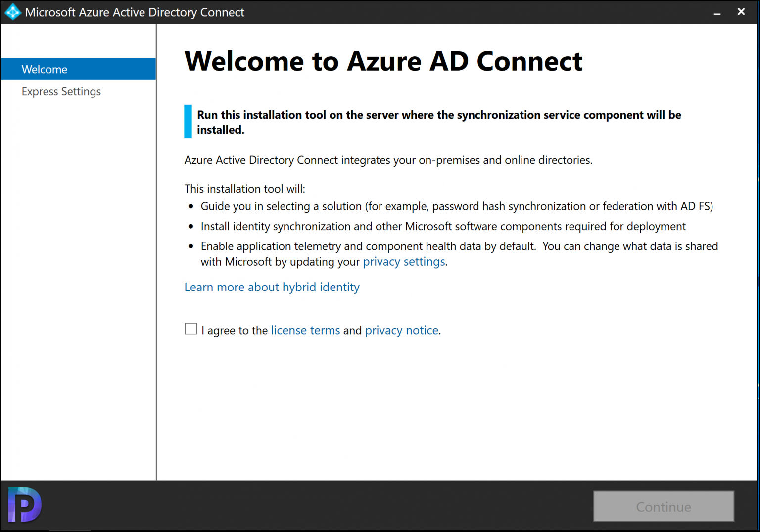The width and height of the screenshot is (760, 532).
Task: Click the 'This installation tool will:' text
Action: pos(245,189)
